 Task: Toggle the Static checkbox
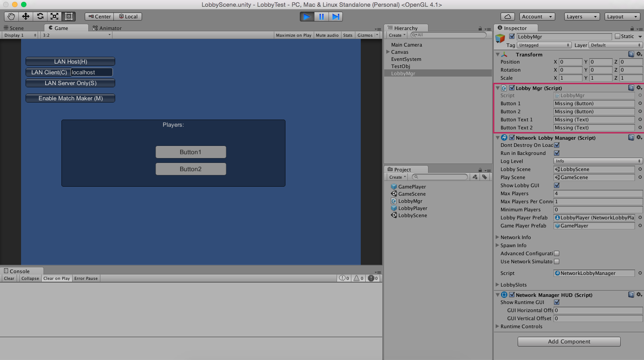tap(618, 36)
